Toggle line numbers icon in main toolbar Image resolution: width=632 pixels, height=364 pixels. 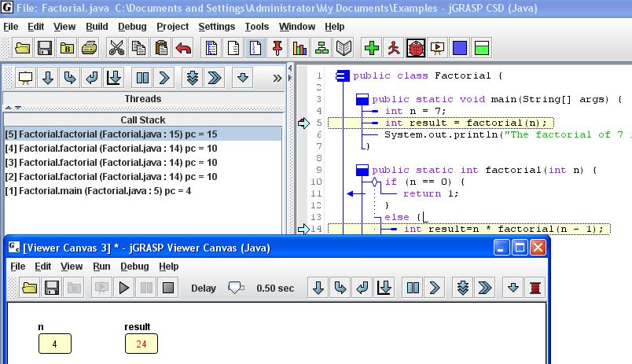255,48
